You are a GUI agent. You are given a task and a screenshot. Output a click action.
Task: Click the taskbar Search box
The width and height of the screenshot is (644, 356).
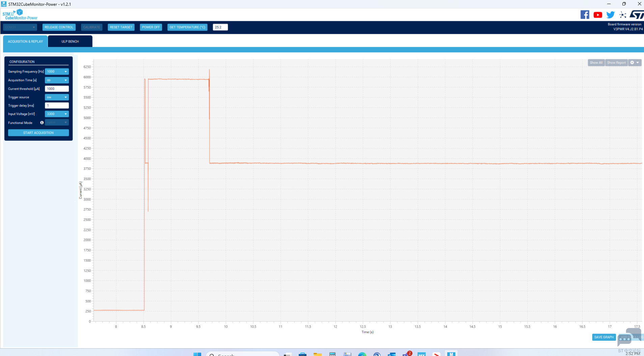243,354
